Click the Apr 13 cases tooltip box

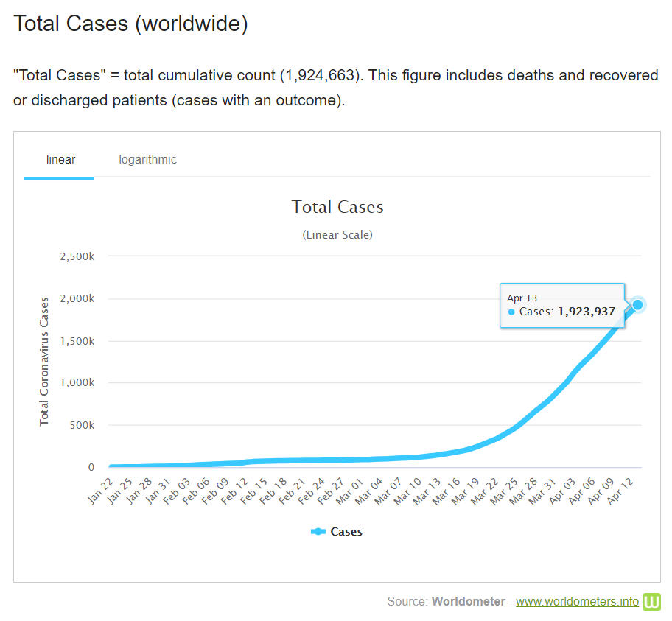tap(561, 305)
